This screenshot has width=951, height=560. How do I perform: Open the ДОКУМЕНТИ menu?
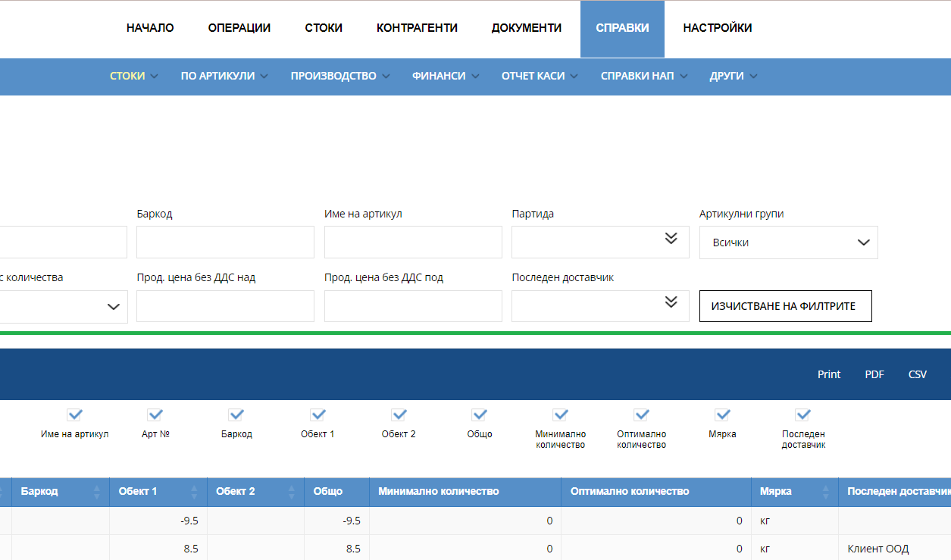(527, 28)
